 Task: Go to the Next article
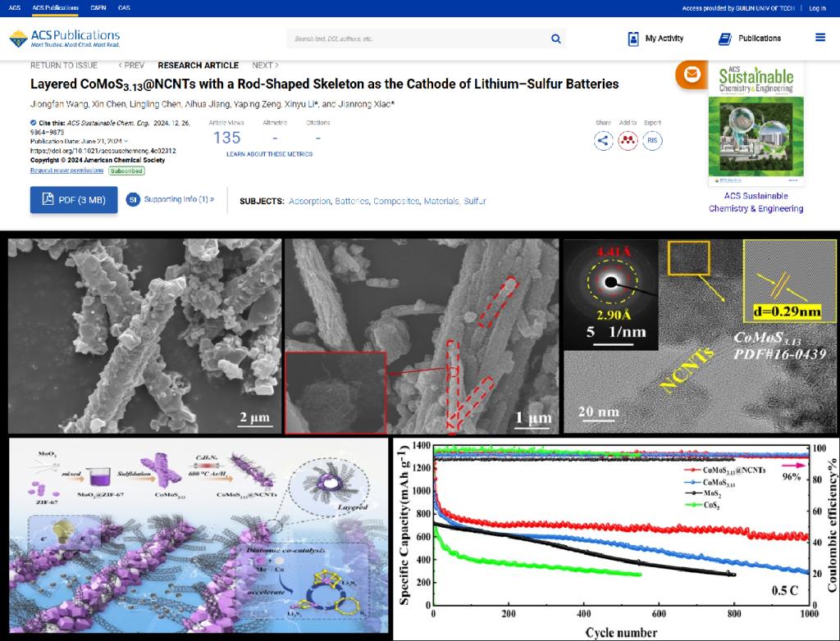tap(265, 66)
